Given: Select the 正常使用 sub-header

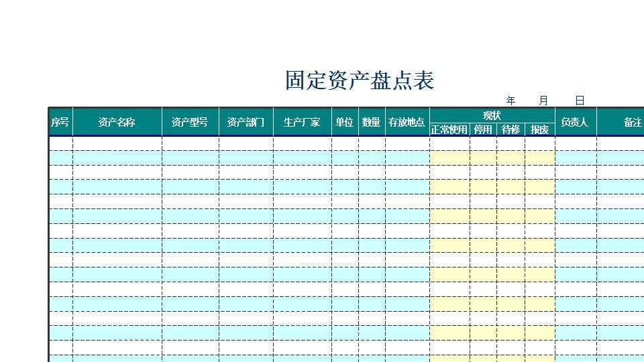Looking at the screenshot, I should coord(449,129).
